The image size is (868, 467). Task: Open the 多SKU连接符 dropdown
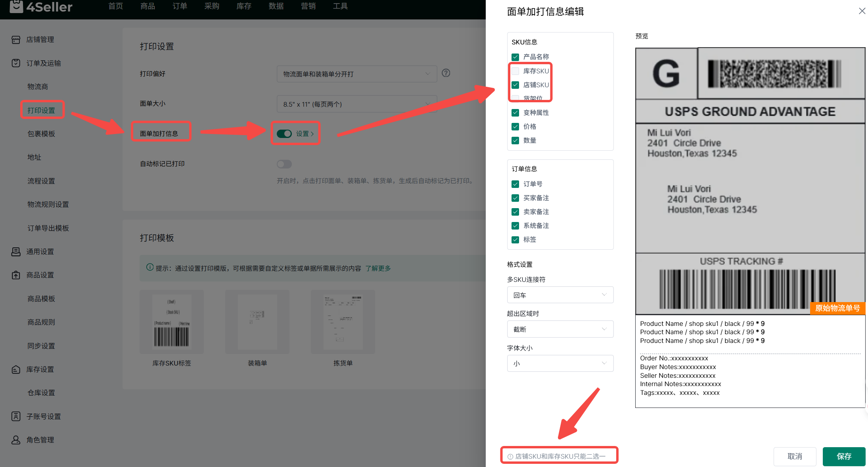560,295
